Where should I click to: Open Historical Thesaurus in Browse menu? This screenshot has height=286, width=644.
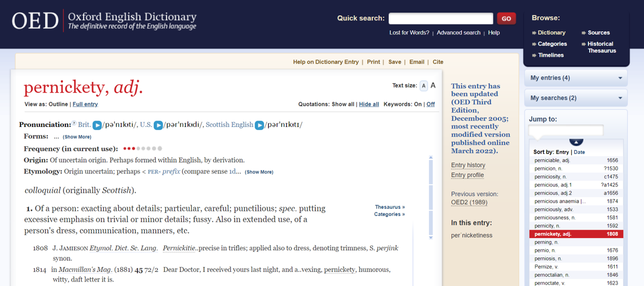pyautogui.click(x=601, y=47)
